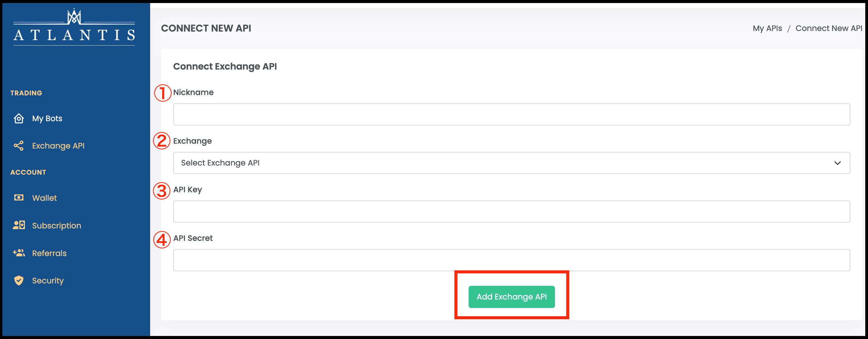This screenshot has height=339, width=868.
Task: Click the Referrals add-people icon
Action: pyautogui.click(x=19, y=253)
